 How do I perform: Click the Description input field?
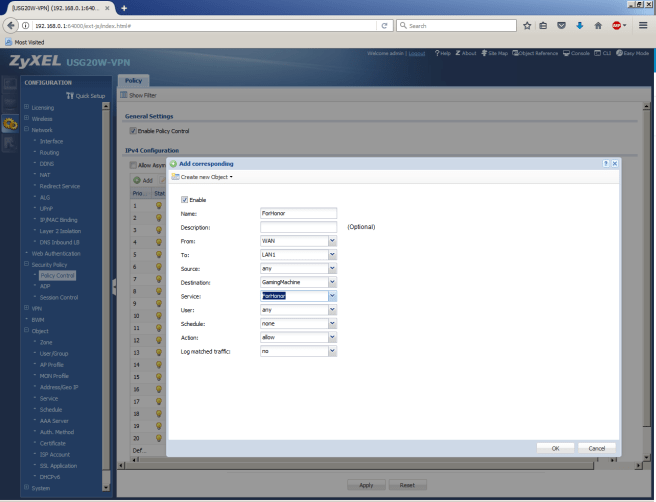[x=298, y=227]
